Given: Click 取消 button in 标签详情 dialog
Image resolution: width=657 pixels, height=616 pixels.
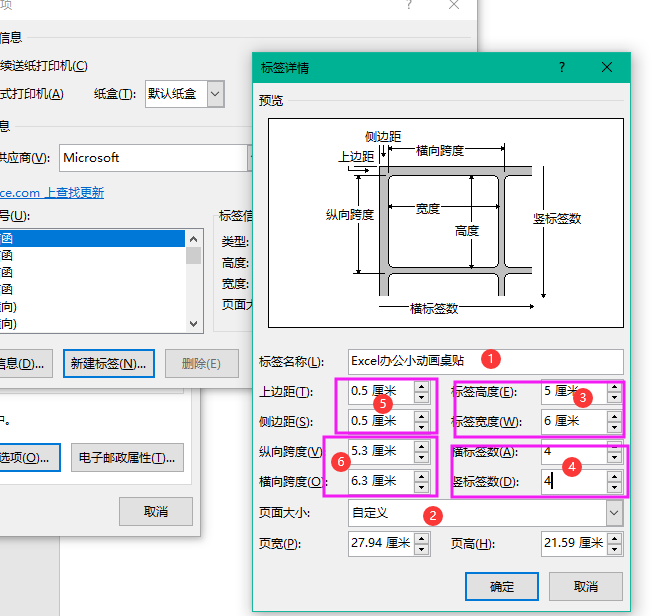Looking at the screenshot, I should point(585,586).
